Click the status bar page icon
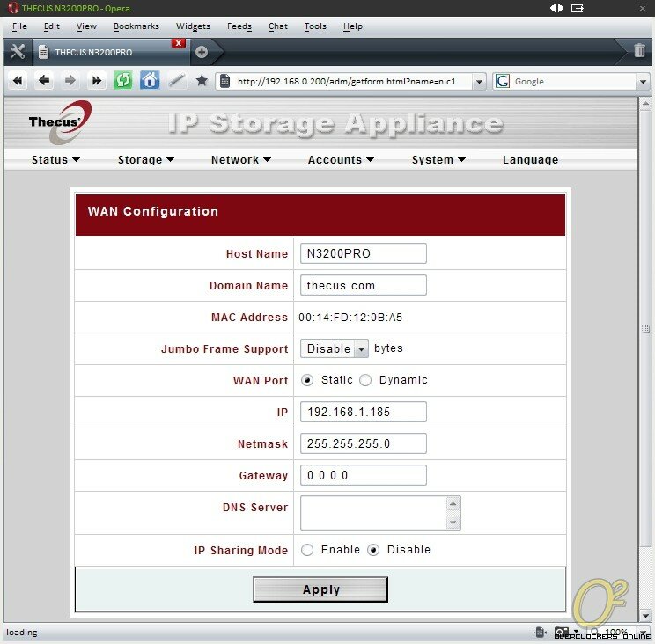655x644 pixels. tap(540, 633)
